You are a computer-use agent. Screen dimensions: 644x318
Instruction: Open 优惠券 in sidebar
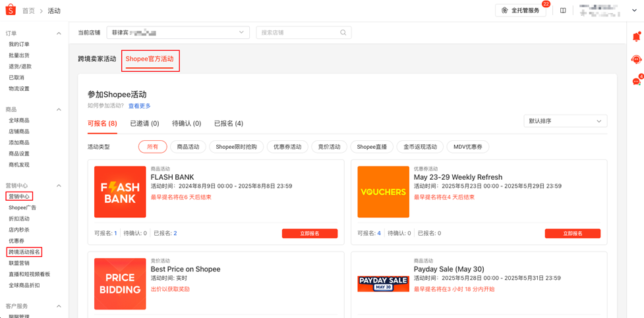pos(16,241)
